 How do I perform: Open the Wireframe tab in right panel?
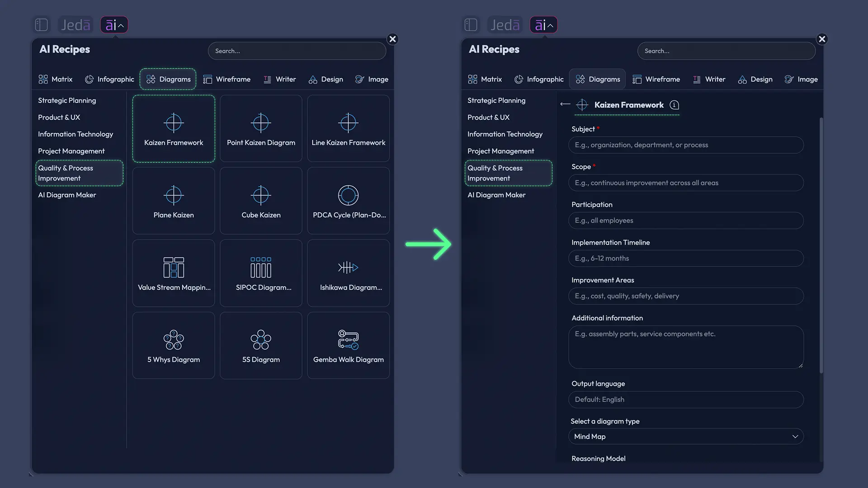pyautogui.click(x=656, y=80)
